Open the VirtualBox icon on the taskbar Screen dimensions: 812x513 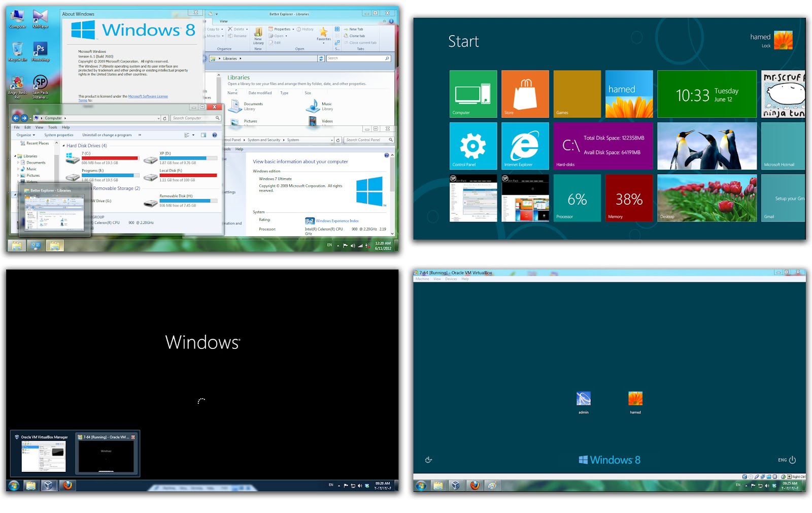pyautogui.click(x=49, y=486)
